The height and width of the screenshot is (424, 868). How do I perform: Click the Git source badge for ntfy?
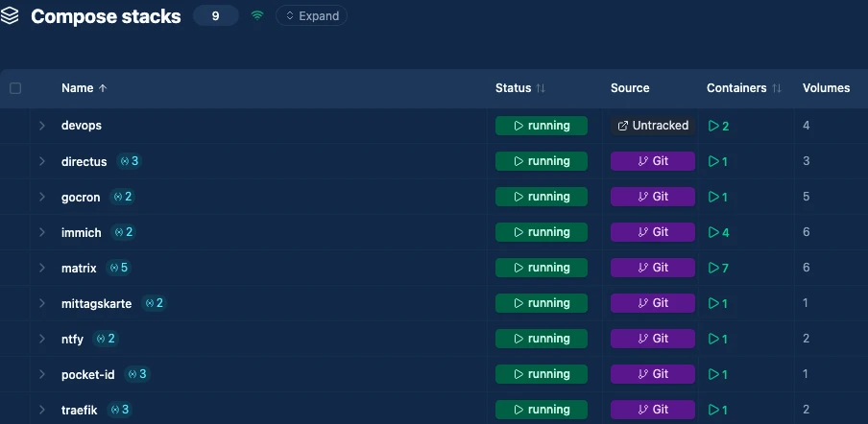point(653,339)
